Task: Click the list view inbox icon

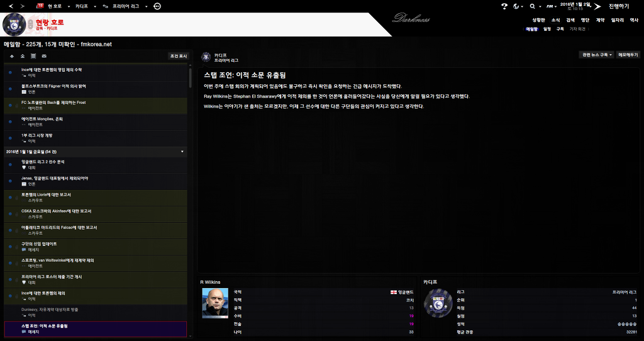Action: [x=33, y=56]
